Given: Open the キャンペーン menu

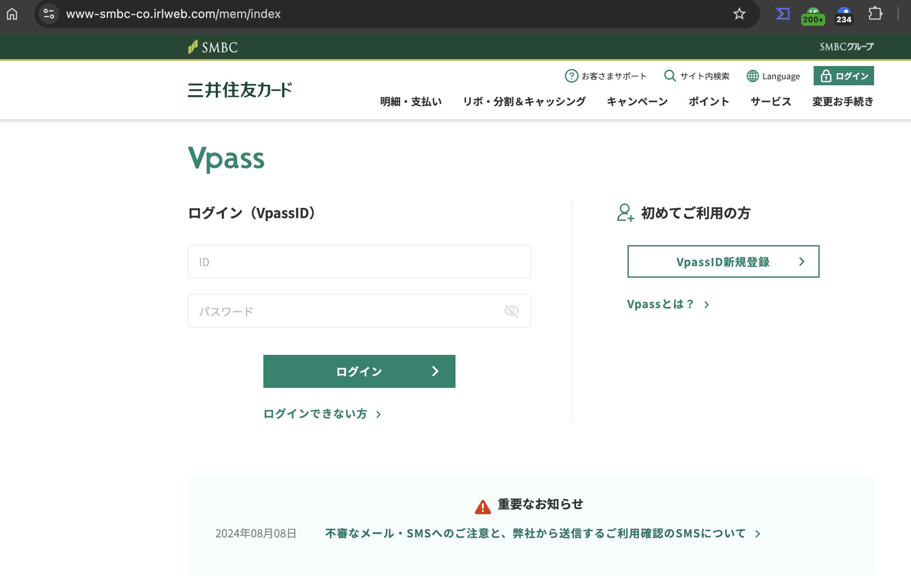Looking at the screenshot, I should coord(637,102).
